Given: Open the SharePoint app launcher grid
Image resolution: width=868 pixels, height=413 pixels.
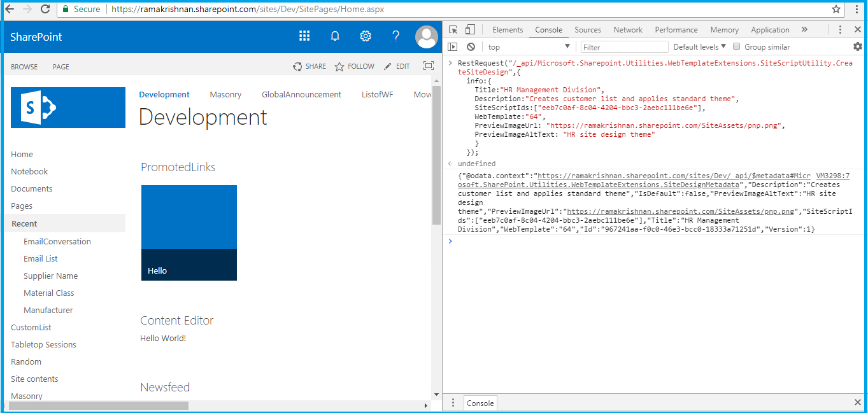Looking at the screenshot, I should [304, 36].
